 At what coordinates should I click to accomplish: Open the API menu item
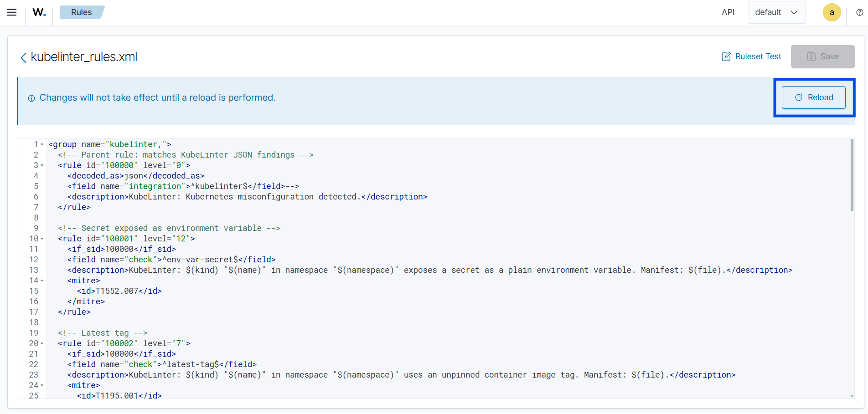coord(728,12)
